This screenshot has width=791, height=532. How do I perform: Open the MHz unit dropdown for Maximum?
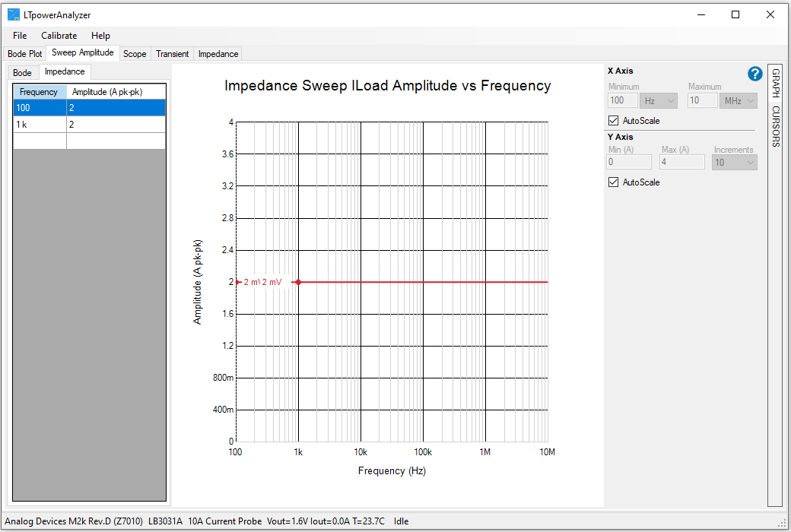click(739, 100)
